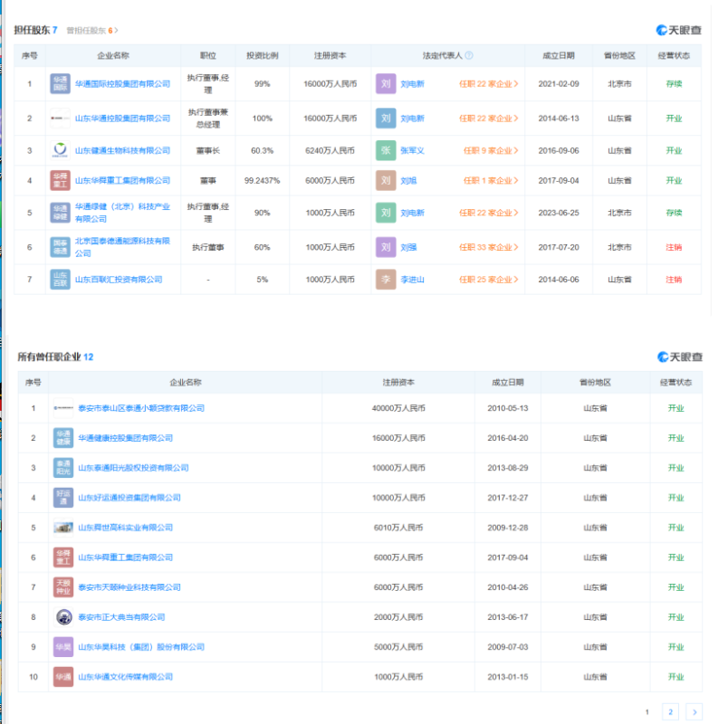Expand 任职 9 家企业 for 张军义
Viewport: 728px width, 724px height.
pyautogui.click(x=491, y=151)
